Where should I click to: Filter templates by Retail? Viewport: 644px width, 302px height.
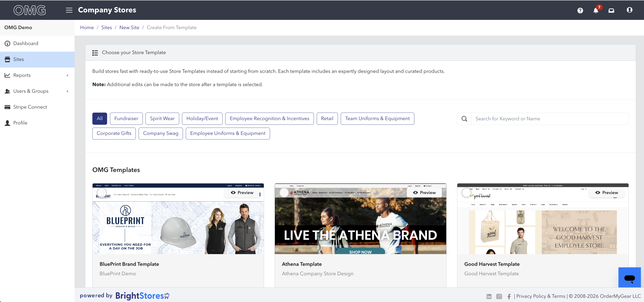(x=327, y=119)
